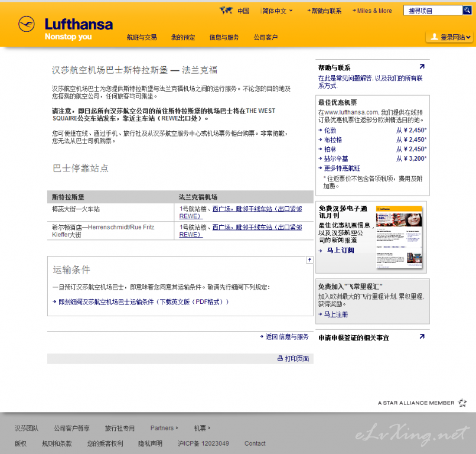Open the 简体中文 language dropdown

pyautogui.click(x=278, y=11)
